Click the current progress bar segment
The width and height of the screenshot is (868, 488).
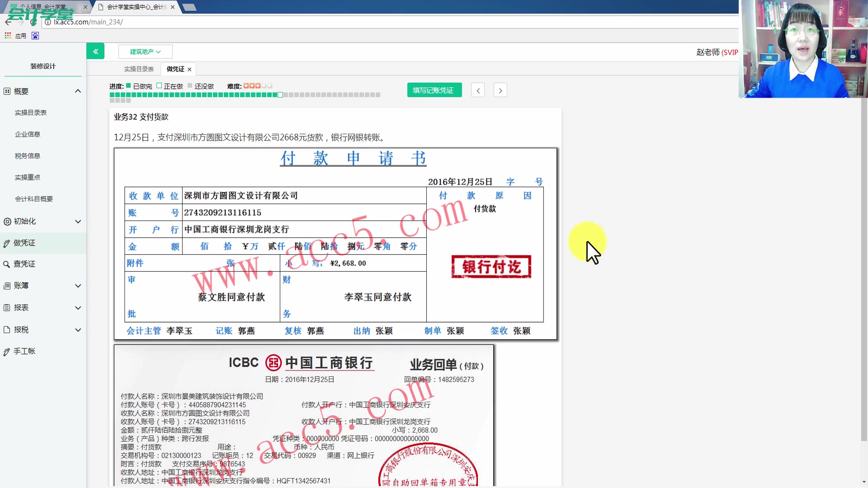coord(280,95)
